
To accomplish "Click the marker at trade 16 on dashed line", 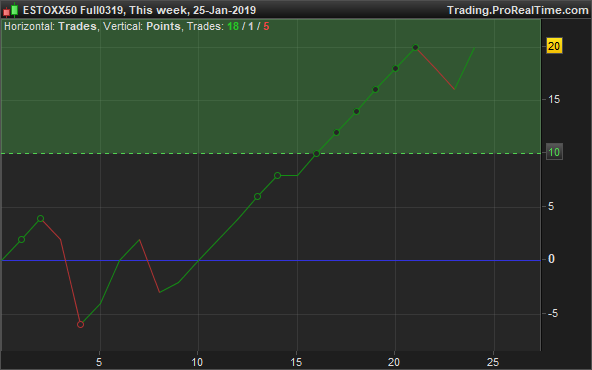I will pos(316,154).
